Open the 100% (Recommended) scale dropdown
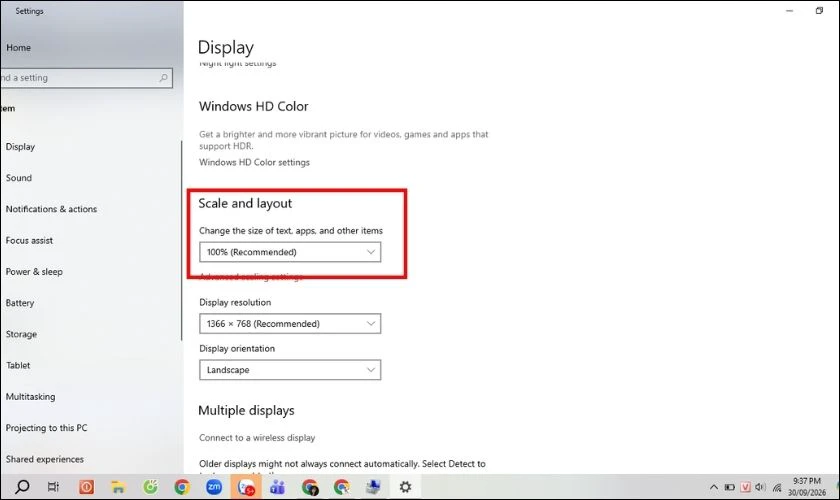The image size is (840, 500). 290,252
